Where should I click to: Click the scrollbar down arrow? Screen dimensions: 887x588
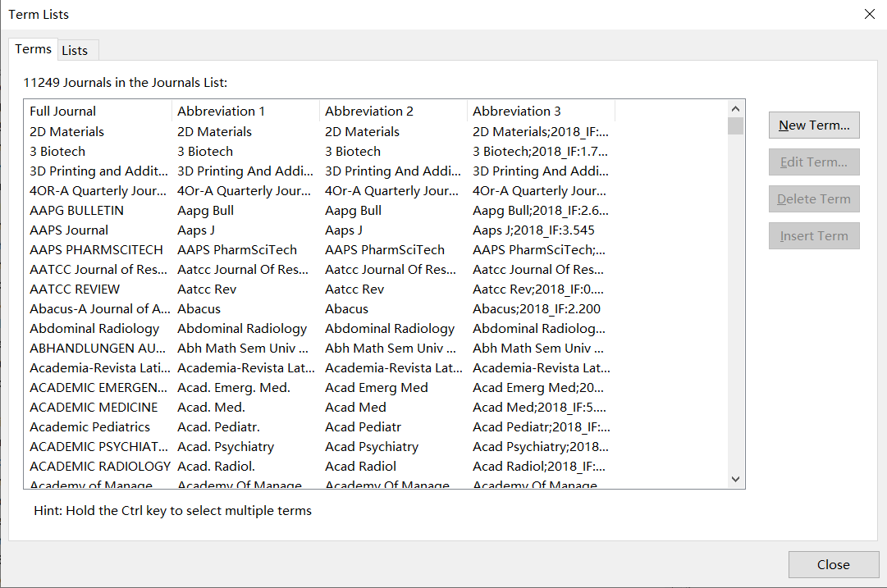click(x=735, y=480)
